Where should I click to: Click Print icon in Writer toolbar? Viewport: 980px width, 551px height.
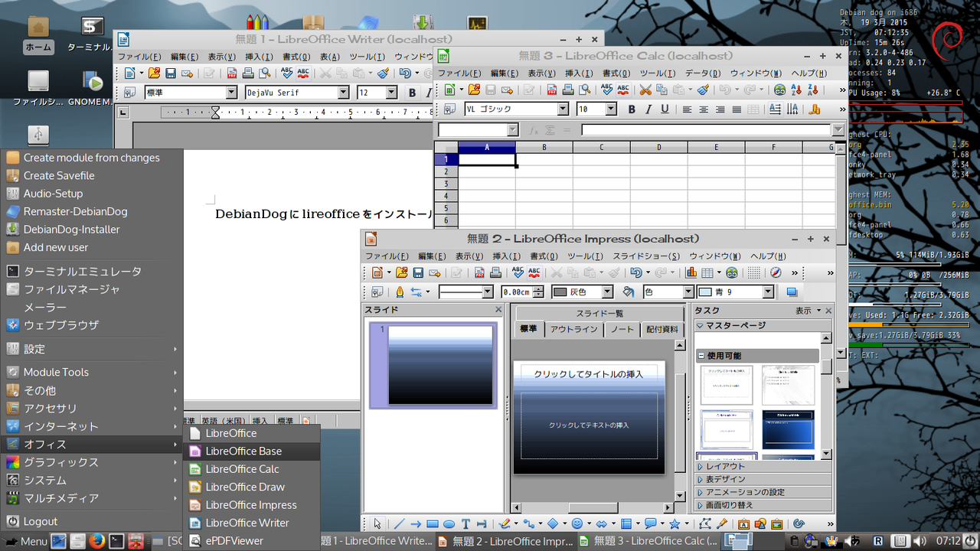click(247, 73)
